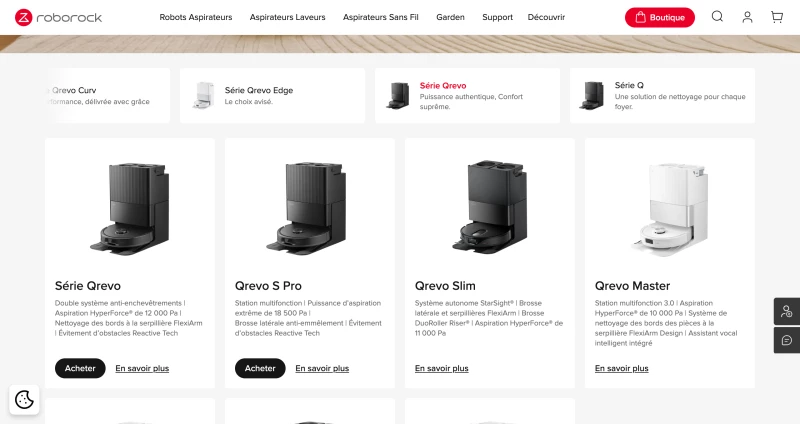Select the Série Q tab

(x=662, y=95)
